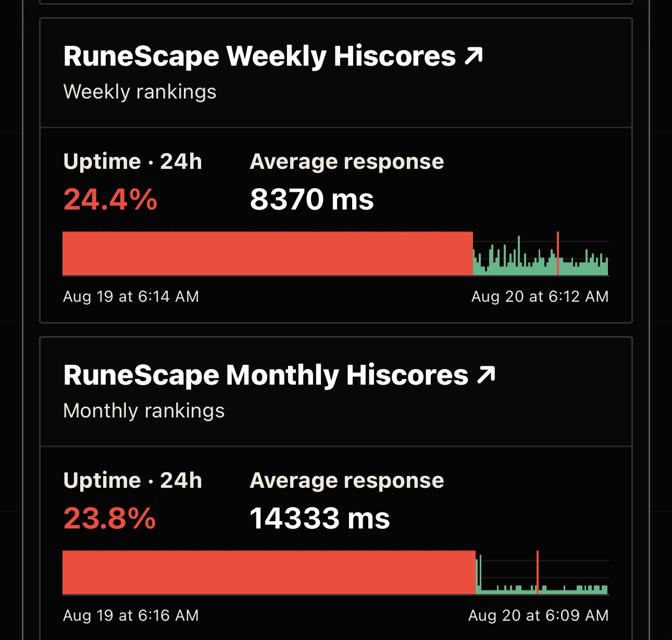
Task: Click the Uptime 24h label in Monthly card
Action: coord(133,481)
